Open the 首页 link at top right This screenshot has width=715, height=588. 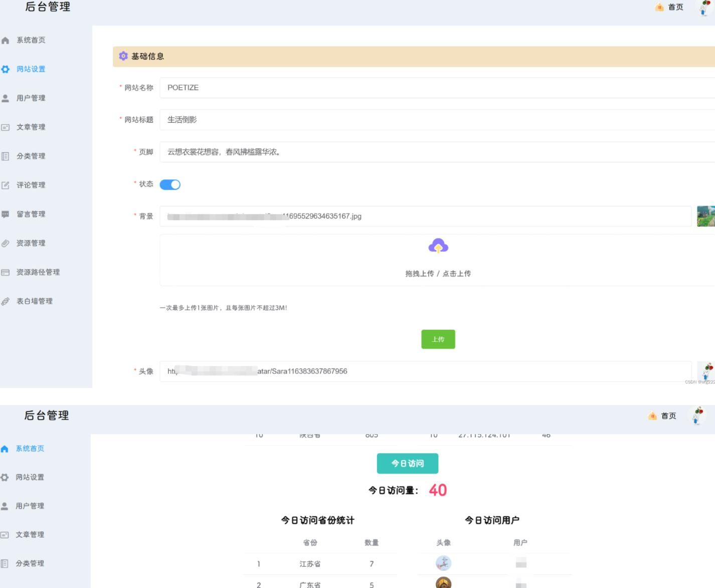(x=674, y=7)
